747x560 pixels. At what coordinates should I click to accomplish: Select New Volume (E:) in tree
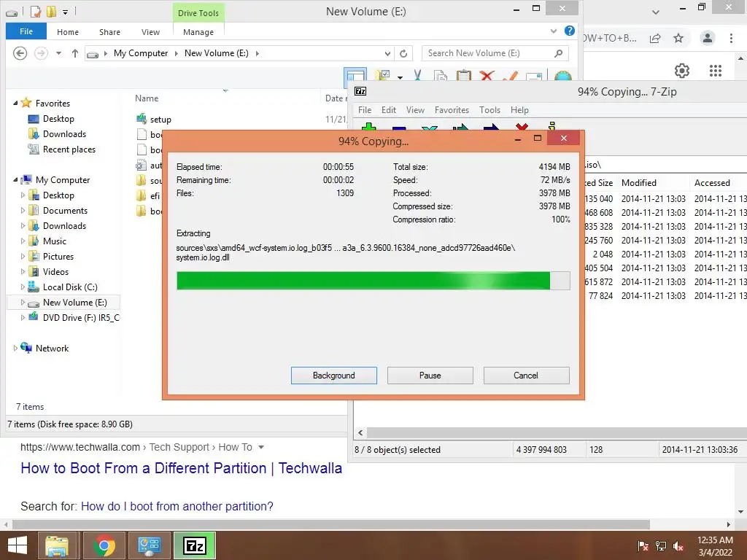[x=75, y=302]
